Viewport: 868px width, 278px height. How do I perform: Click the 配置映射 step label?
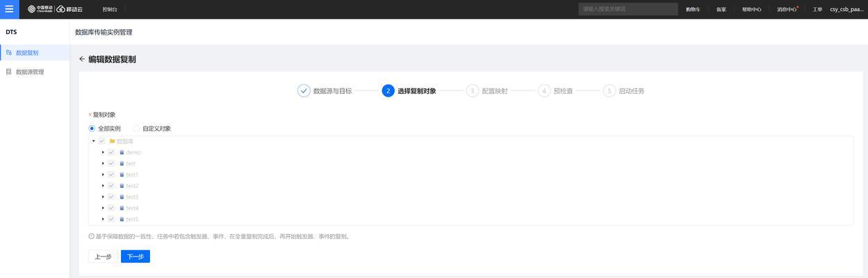(x=495, y=91)
